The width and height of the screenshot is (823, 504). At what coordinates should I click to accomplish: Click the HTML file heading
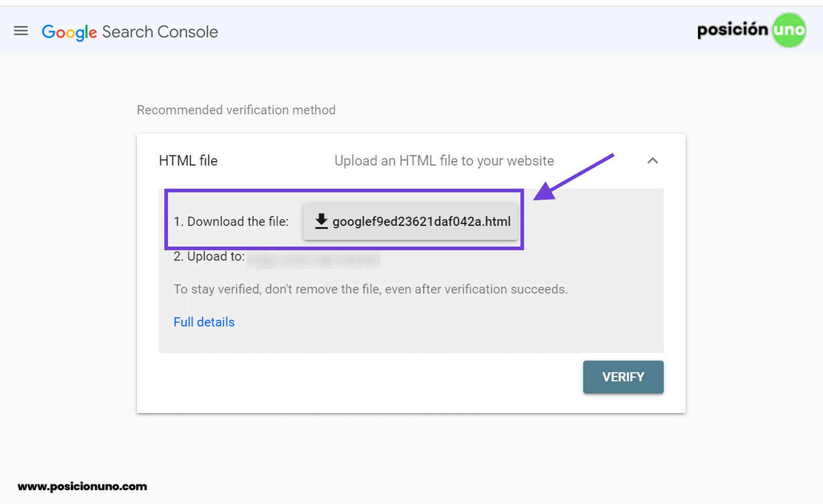tap(188, 160)
